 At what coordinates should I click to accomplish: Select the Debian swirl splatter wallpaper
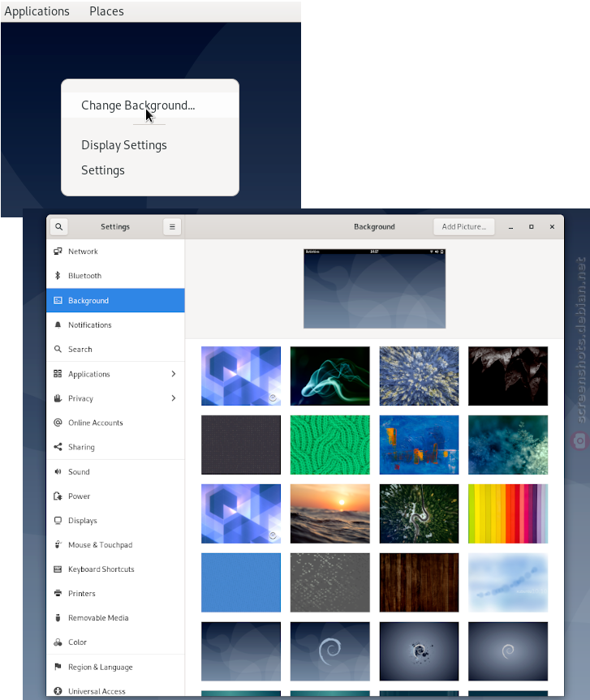pos(419,651)
